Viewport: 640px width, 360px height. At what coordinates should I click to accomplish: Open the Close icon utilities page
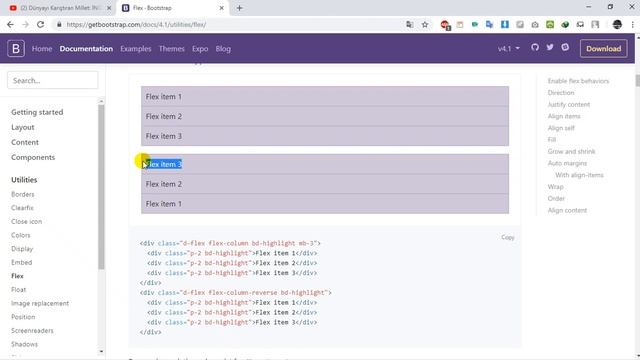[27, 221]
